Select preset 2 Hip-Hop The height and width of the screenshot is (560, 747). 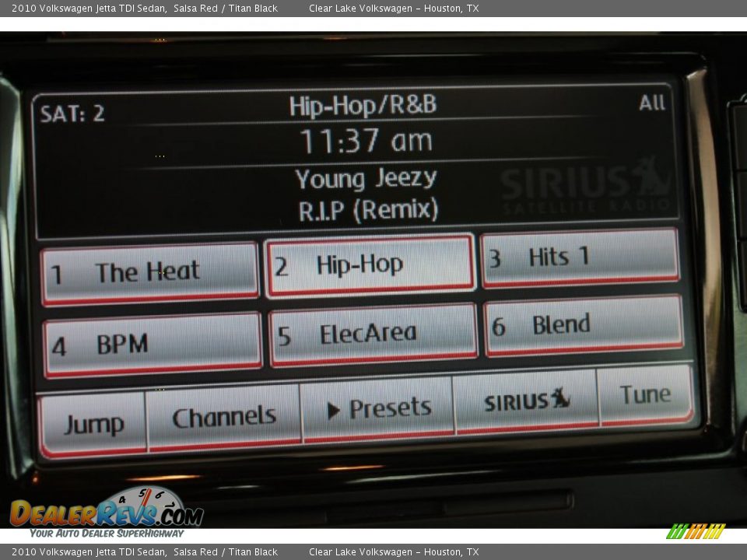370,266
